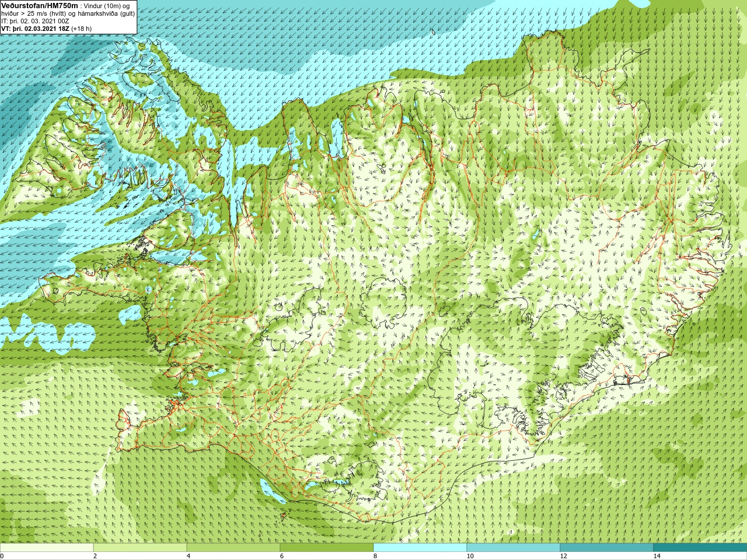Click the legend scale label "2"

click(x=95, y=556)
